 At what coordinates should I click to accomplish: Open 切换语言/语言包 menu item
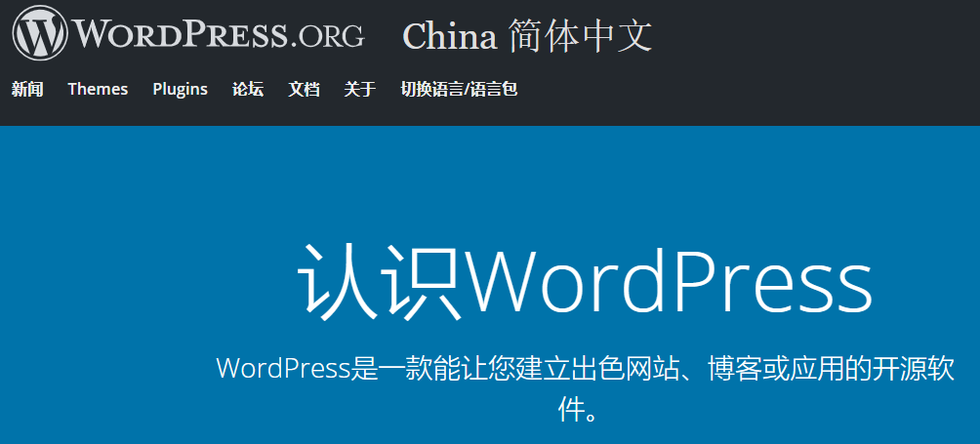(x=459, y=90)
